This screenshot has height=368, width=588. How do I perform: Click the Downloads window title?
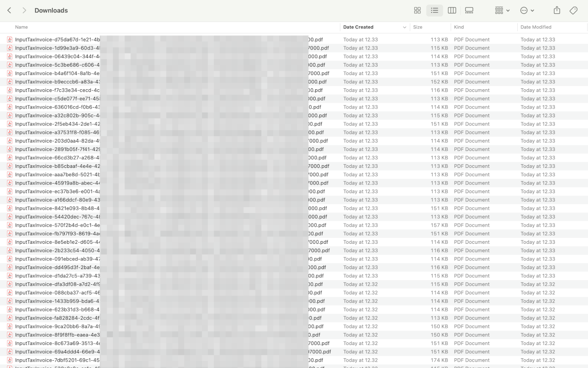pos(51,10)
